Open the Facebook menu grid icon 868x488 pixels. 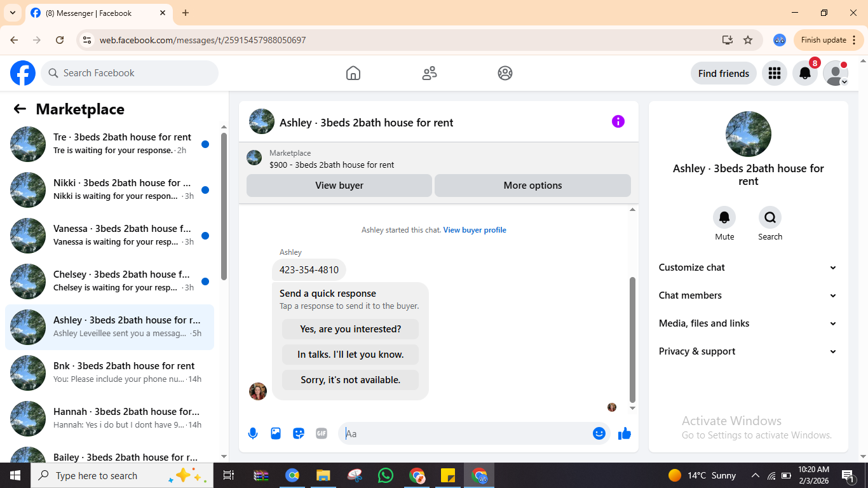774,73
